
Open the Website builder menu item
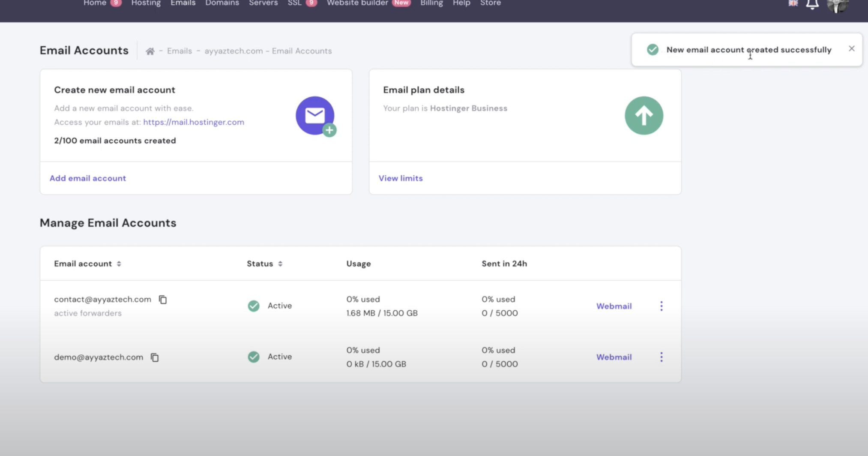(x=357, y=3)
